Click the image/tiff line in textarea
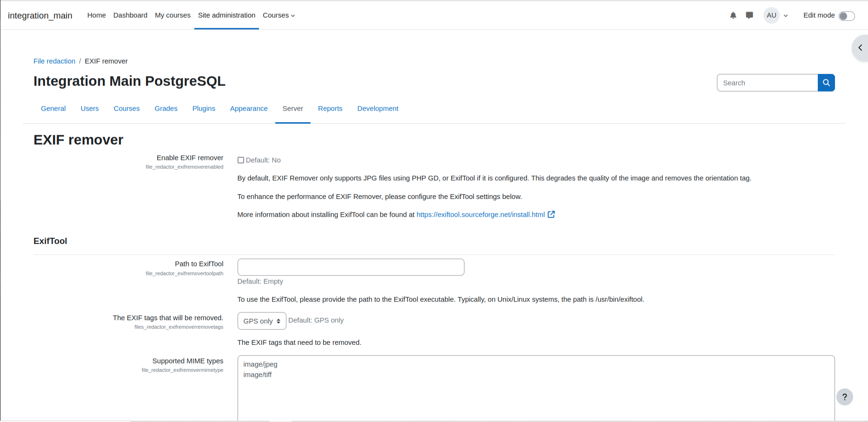This screenshot has width=868, height=422. tap(258, 375)
